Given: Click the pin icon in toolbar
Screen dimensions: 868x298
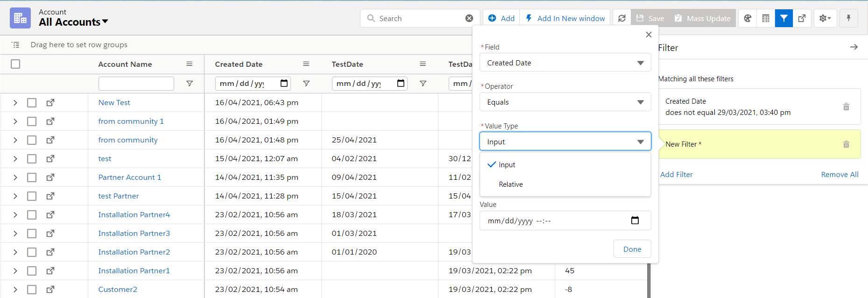Looking at the screenshot, I should (x=848, y=18).
